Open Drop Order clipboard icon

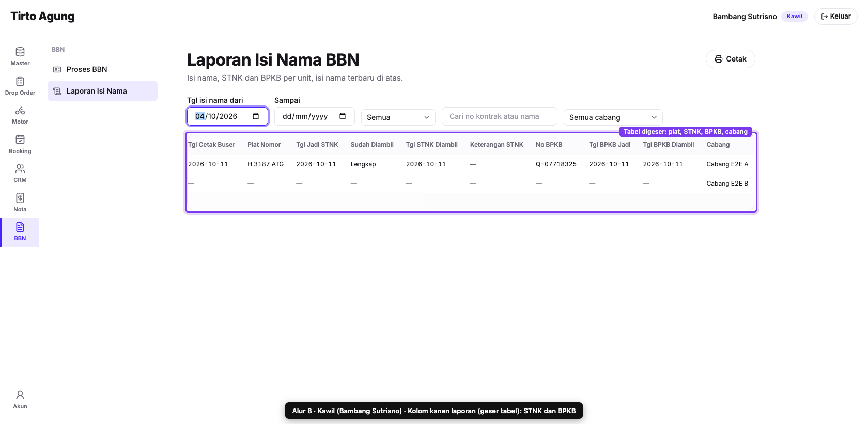tap(20, 81)
